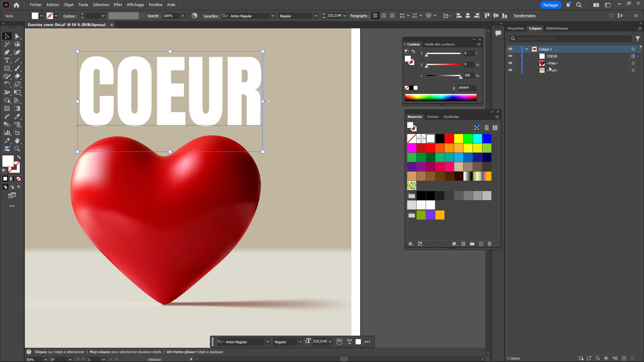This screenshot has width=644, height=362.
Task: Open the notifications bell
Action: point(568,5)
